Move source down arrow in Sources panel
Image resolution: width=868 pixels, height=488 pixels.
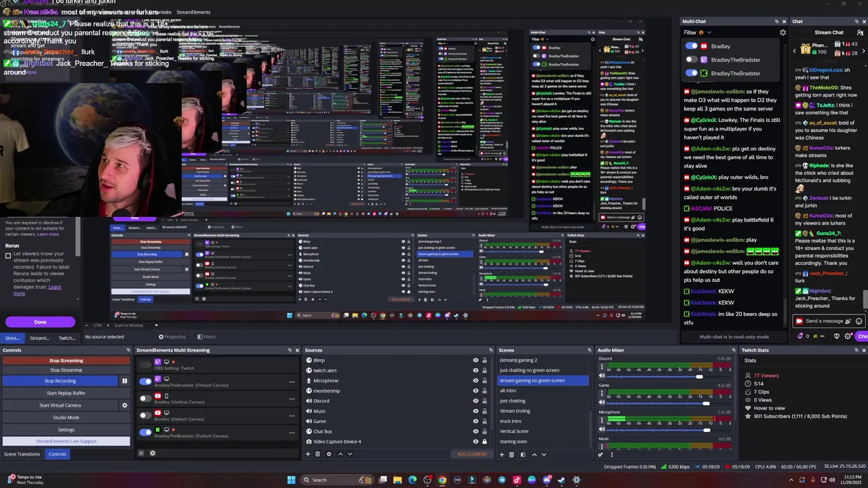point(350,454)
